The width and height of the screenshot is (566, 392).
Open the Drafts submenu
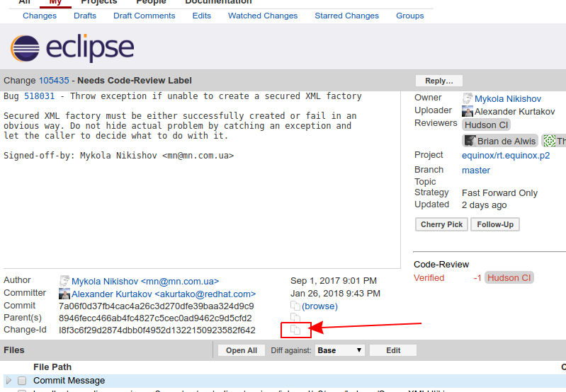pos(85,16)
